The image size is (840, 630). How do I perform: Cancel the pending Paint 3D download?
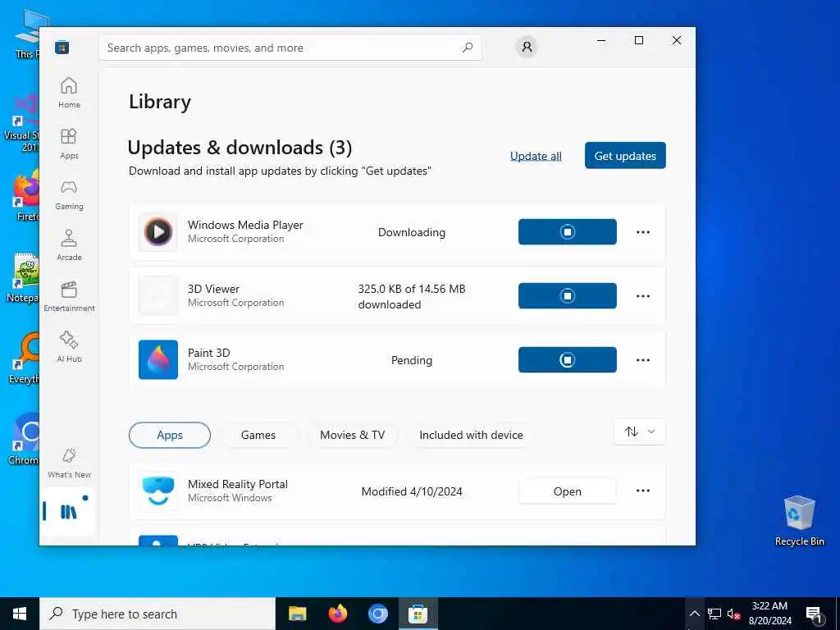point(568,359)
